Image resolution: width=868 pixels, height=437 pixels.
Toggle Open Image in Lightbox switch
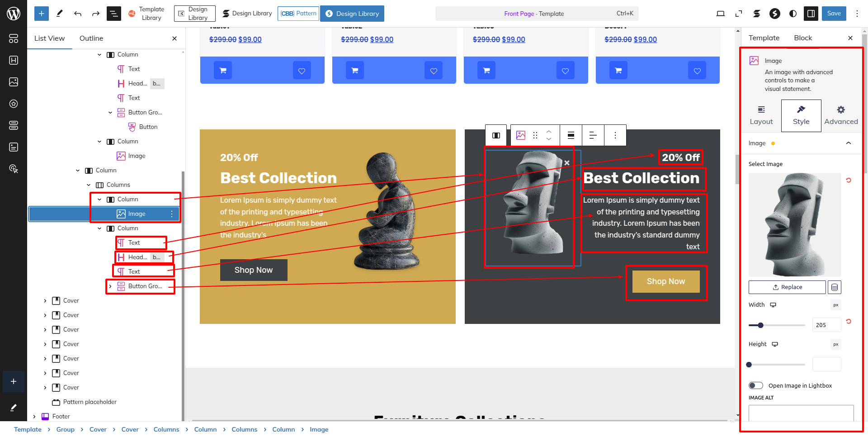tap(755, 385)
